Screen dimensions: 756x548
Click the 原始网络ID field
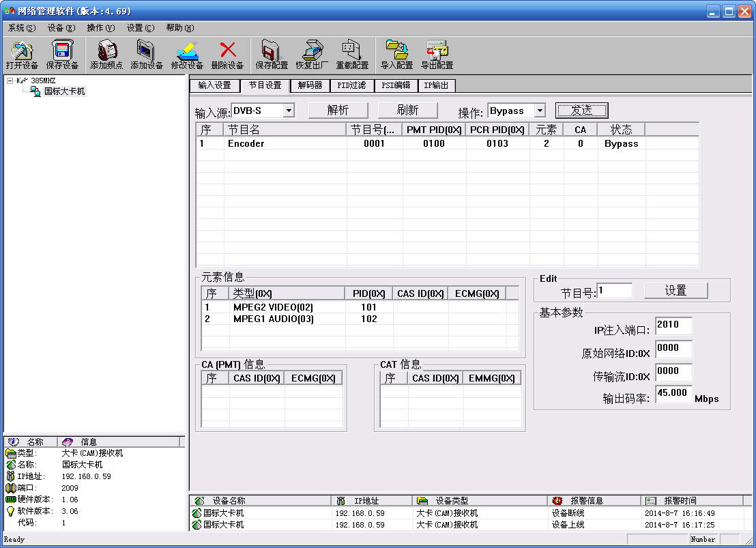click(x=673, y=349)
